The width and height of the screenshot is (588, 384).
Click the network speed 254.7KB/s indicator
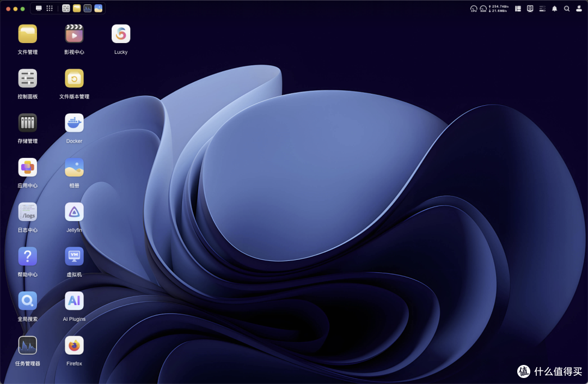point(498,9)
